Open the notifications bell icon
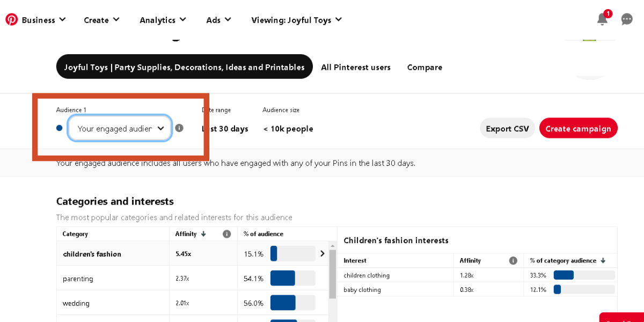Viewport: 644px width, 322px height. pyautogui.click(x=602, y=19)
